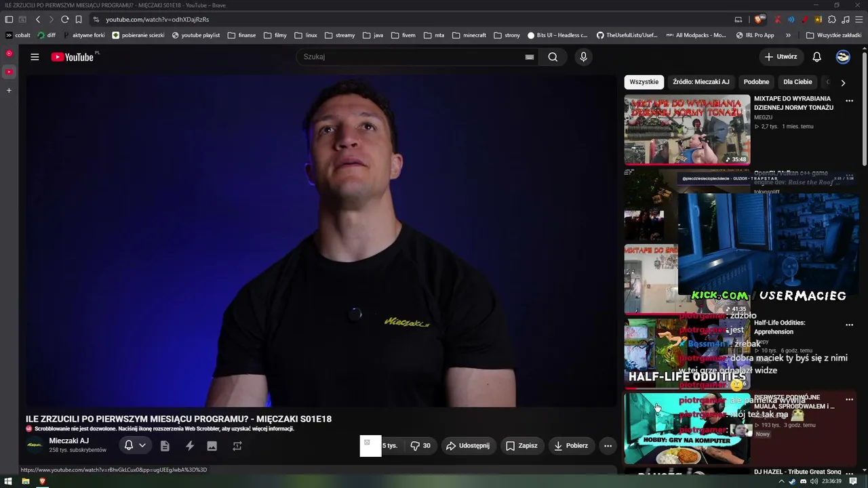Open the MEGZU channel link

tap(763, 117)
